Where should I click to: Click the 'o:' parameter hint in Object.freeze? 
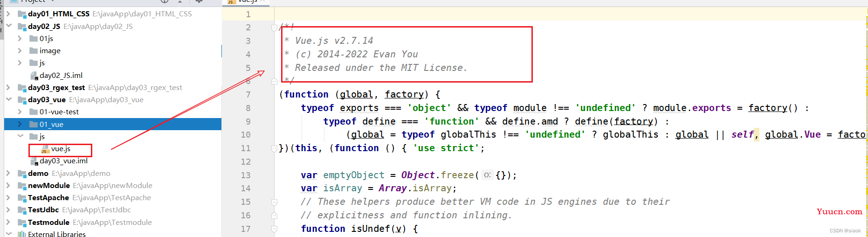(487, 175)
